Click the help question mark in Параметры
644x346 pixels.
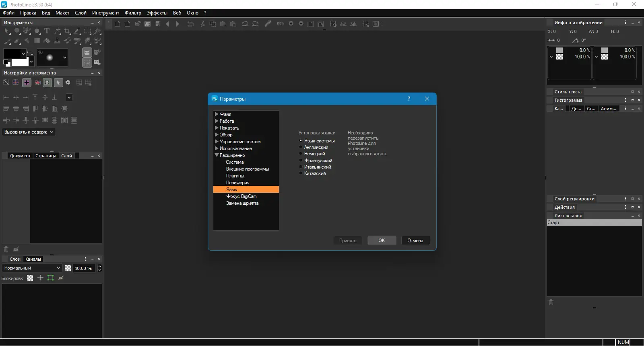click(409, 99)
